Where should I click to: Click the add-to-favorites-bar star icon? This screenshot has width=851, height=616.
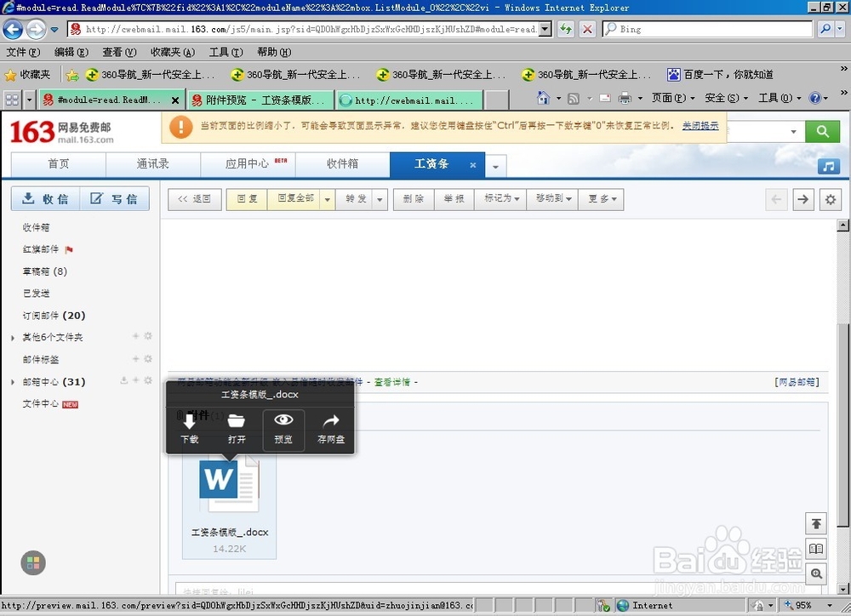(72, 75)
